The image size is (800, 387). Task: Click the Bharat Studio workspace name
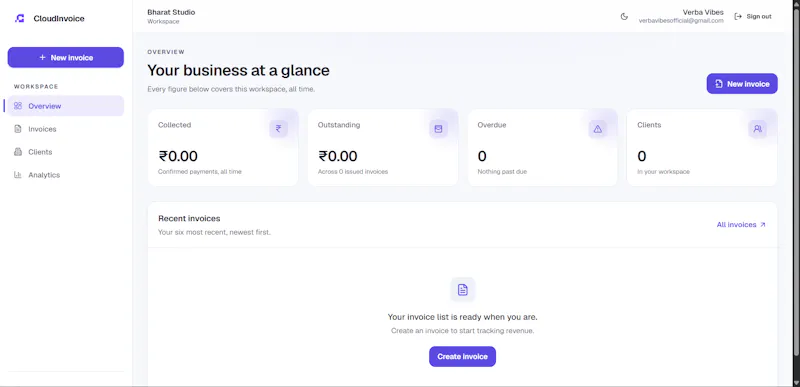coord(171,12)
